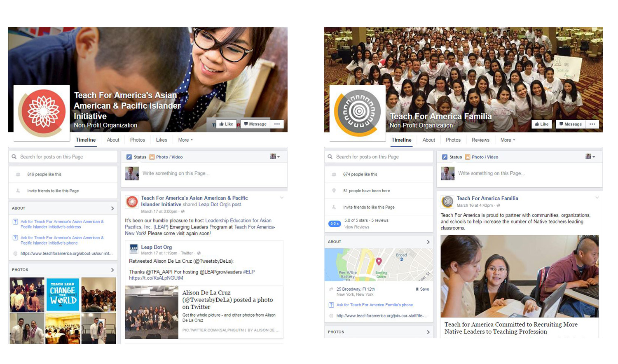Open more options on AAPI Initiative cover
The image size is (618, 364).
pos(277,124)
